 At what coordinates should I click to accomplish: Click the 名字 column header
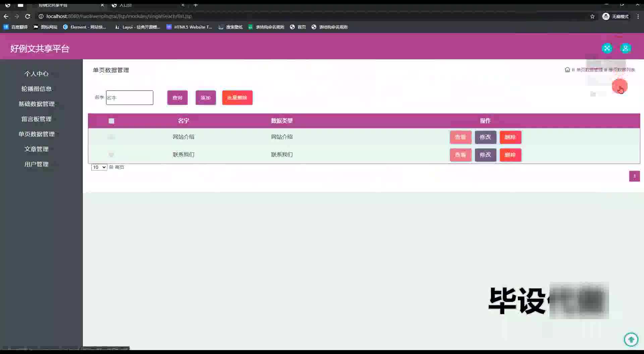click(183, 121)
